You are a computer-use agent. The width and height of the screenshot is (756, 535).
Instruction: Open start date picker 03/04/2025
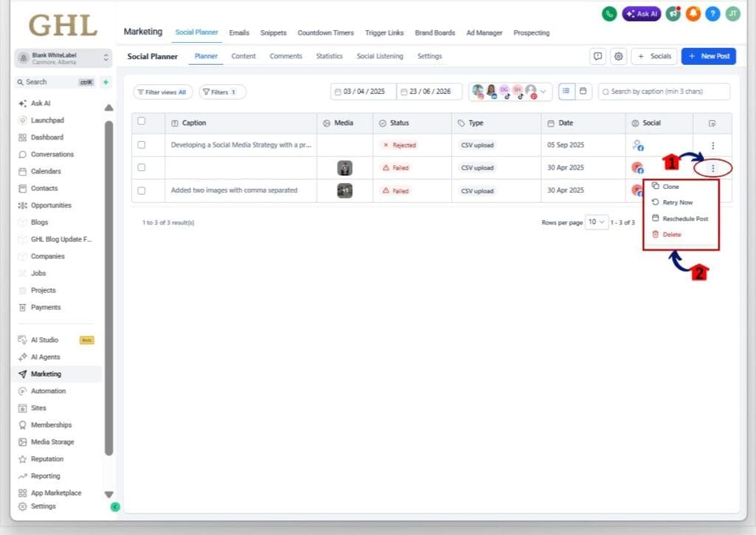363,92
